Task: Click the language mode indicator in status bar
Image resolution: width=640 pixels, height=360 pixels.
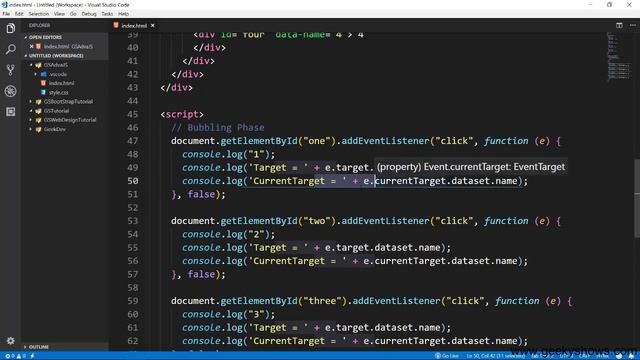Action: [602, 356]
